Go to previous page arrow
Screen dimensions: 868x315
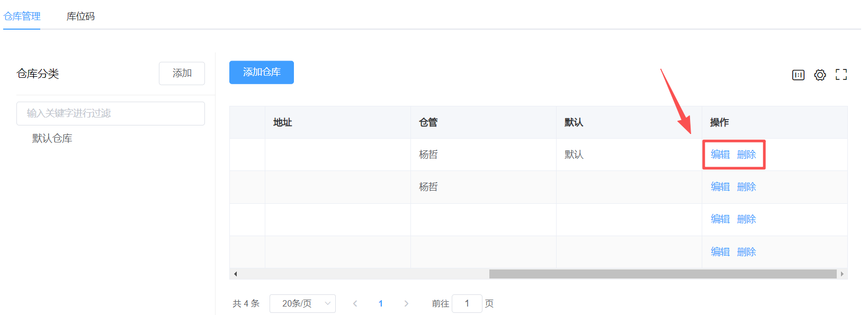pyautogui.click(x=355, y=303)
